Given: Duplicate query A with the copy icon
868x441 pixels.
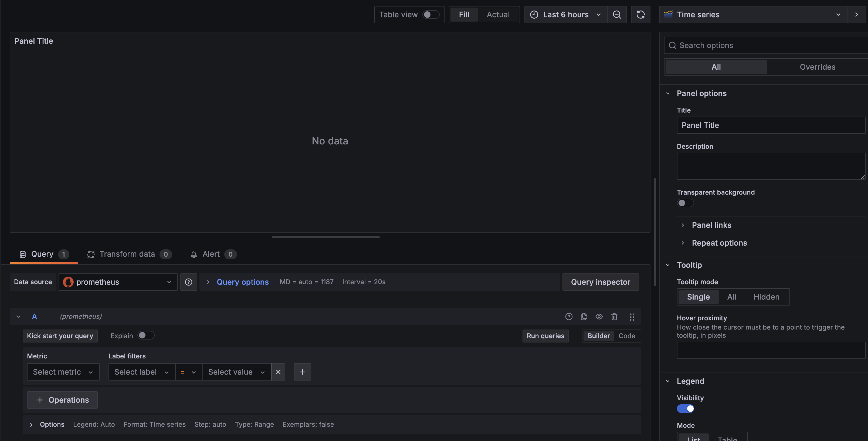Looking at the screenshot, I should (x=584, y=316).
